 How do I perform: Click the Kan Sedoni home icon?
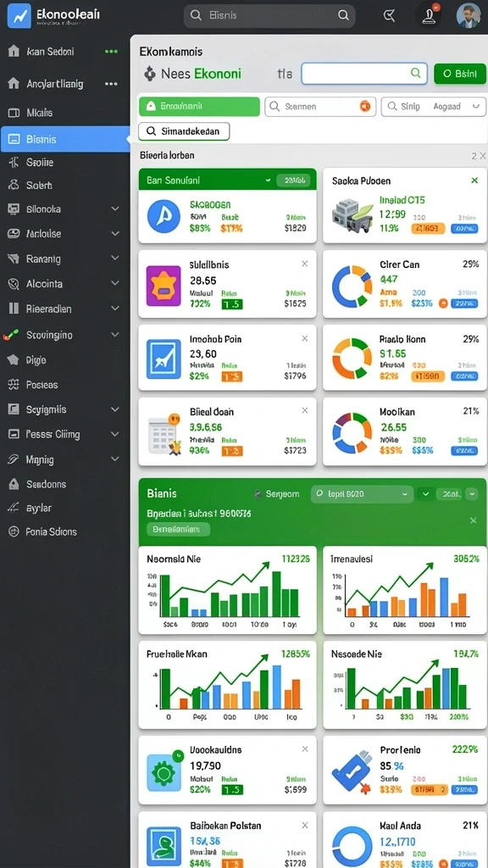click(14, 52)
